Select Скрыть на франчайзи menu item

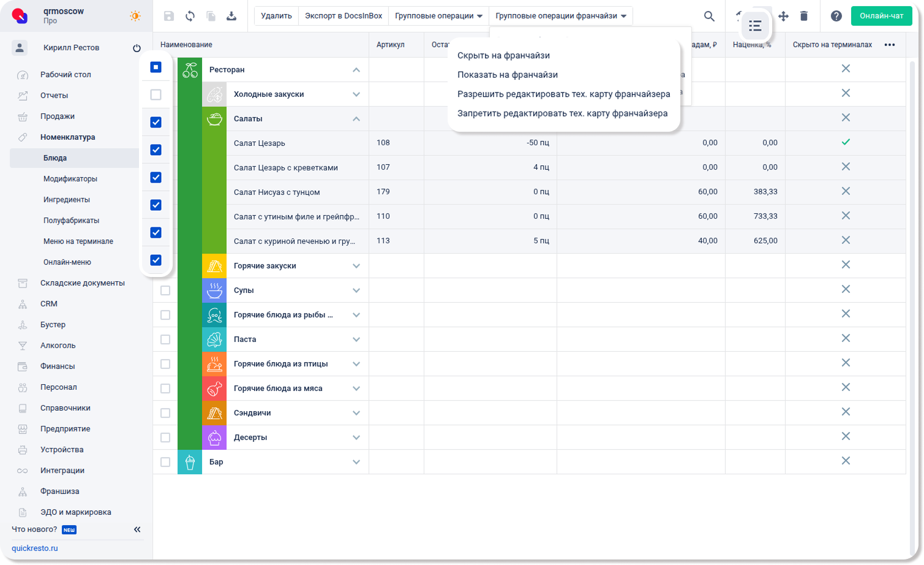pos(503,56)
